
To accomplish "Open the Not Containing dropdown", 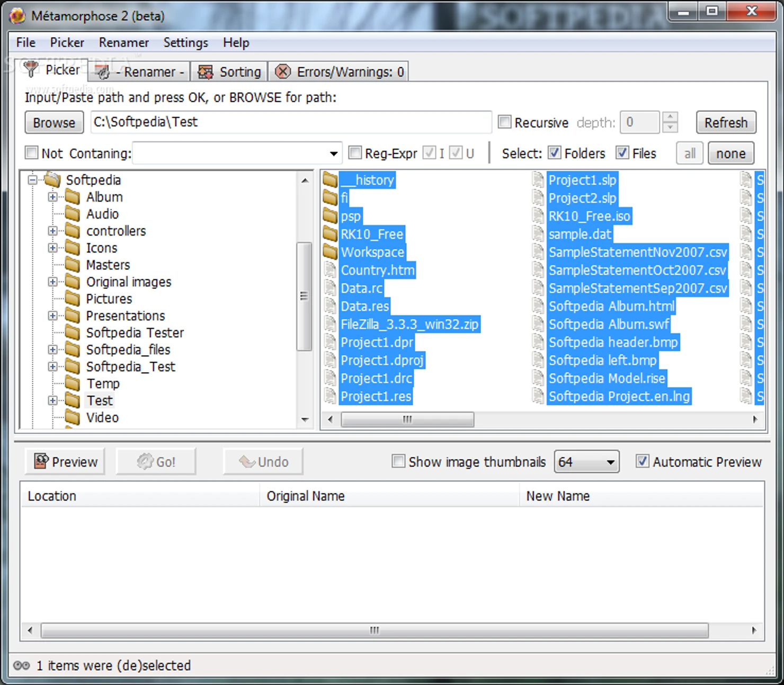I will [x=334, y=154].
